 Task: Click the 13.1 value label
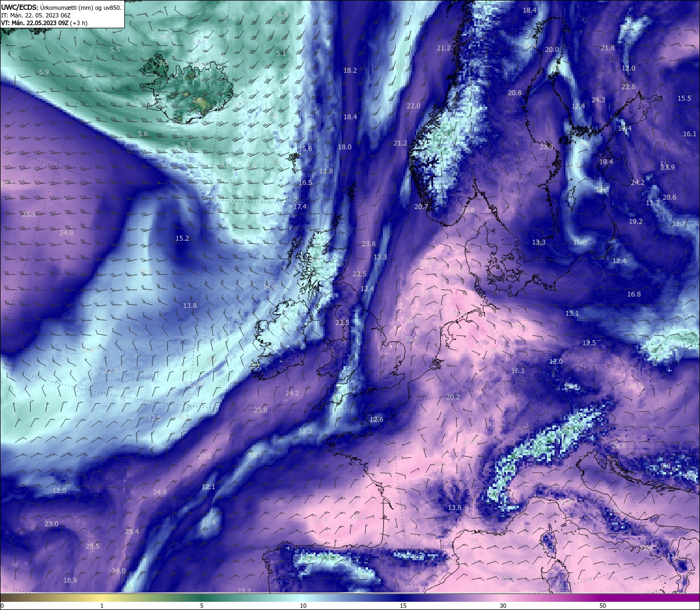(x=572, y=313)
